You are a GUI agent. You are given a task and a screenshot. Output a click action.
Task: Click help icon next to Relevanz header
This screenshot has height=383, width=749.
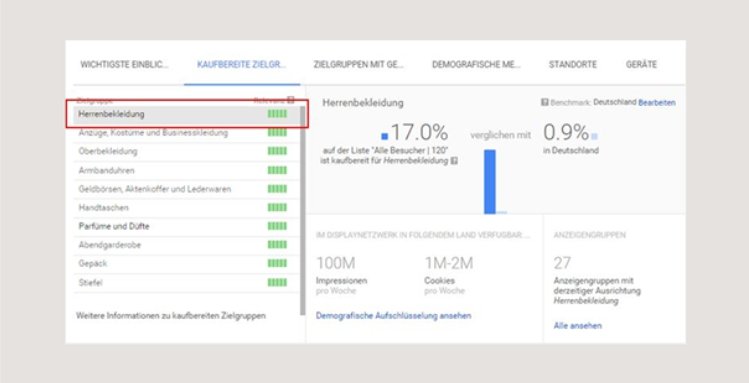290,100
